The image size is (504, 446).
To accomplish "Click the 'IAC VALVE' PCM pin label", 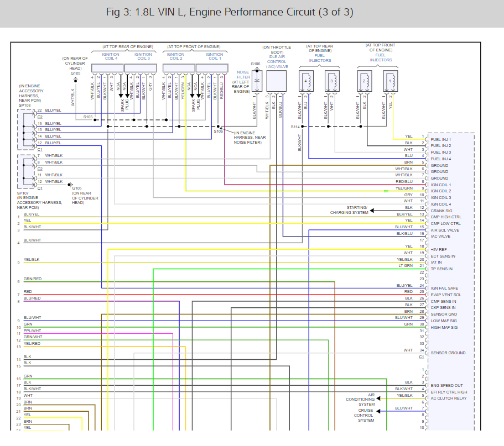I will pos(440,236).
